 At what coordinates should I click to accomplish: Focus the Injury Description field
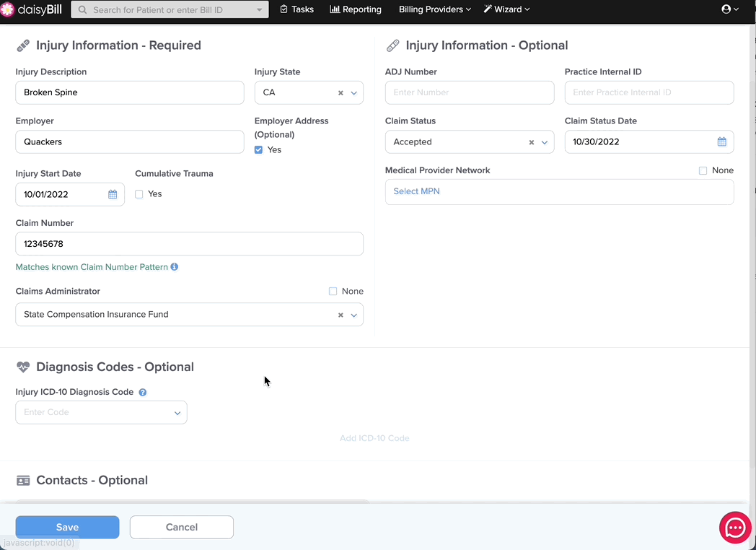[130, 92]
